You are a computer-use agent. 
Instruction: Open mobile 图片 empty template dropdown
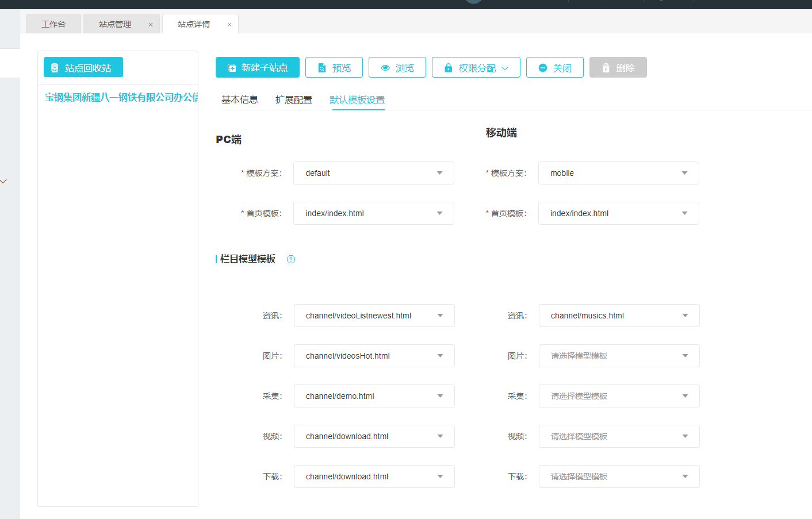pos(619,356)
